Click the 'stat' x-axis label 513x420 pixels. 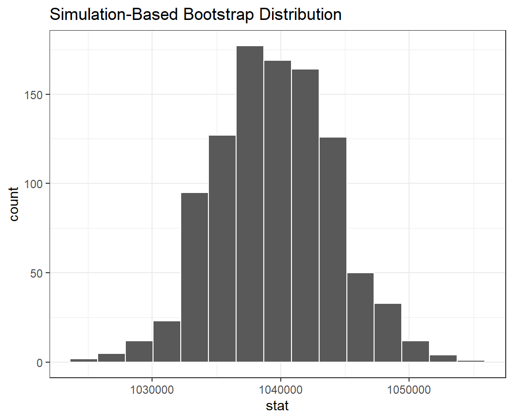pyautogui.click(x=277, y=405)
